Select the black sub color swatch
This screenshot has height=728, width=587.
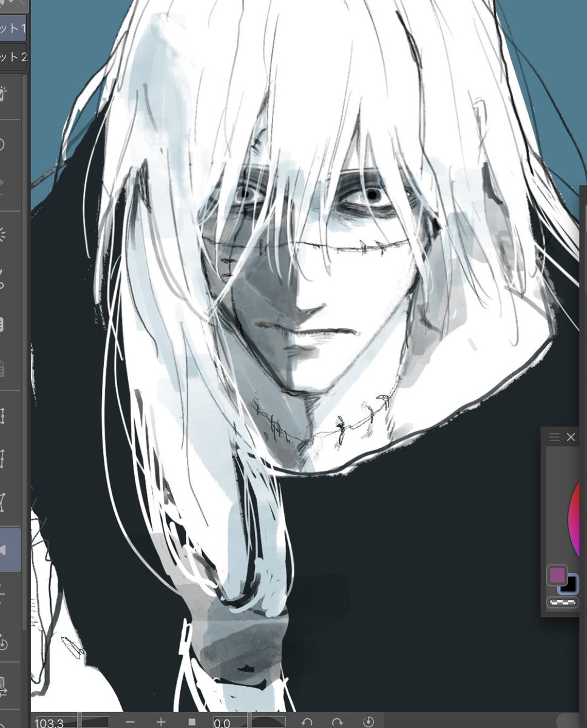click(571, 585)
